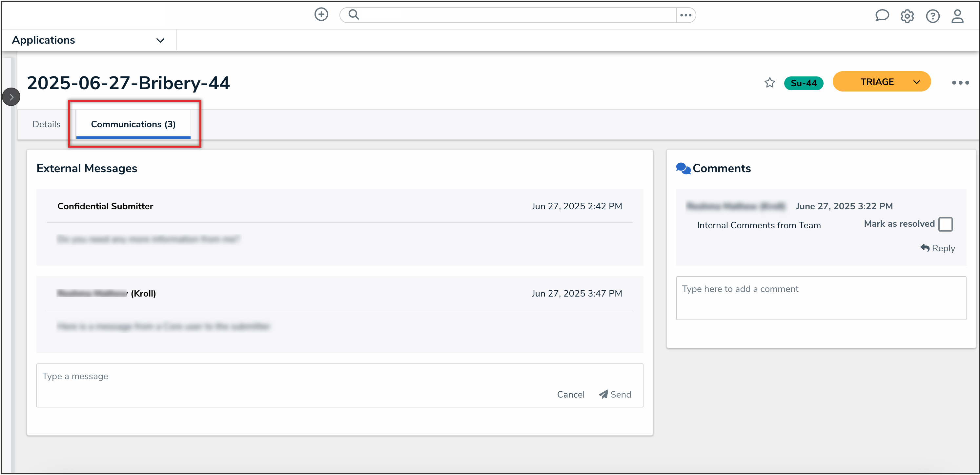The height and width of the screenshot is (475, 980).
Task: Select the Communications (3) tab
Action: click(x=133, y=124)
